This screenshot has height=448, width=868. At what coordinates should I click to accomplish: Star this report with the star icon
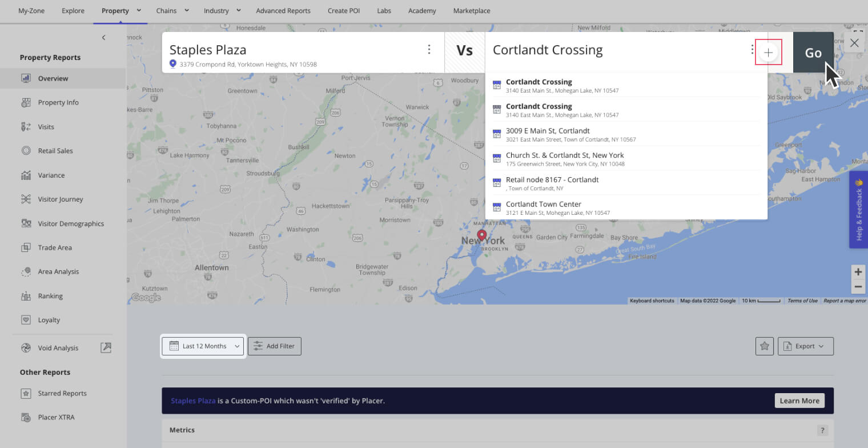(765, 346)
